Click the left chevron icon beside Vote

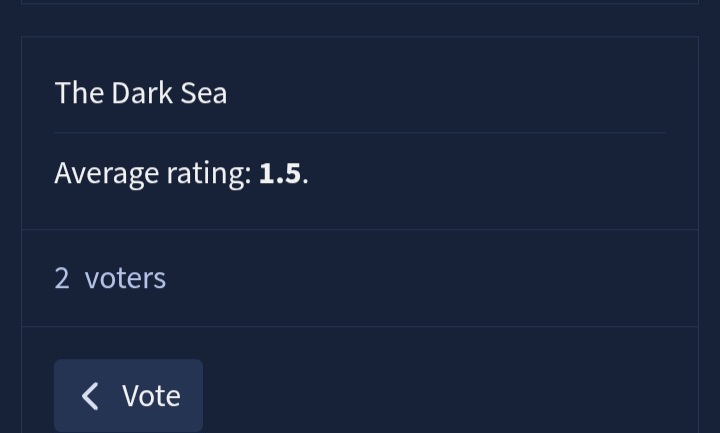pyautogui.click(x=90, y=396)
